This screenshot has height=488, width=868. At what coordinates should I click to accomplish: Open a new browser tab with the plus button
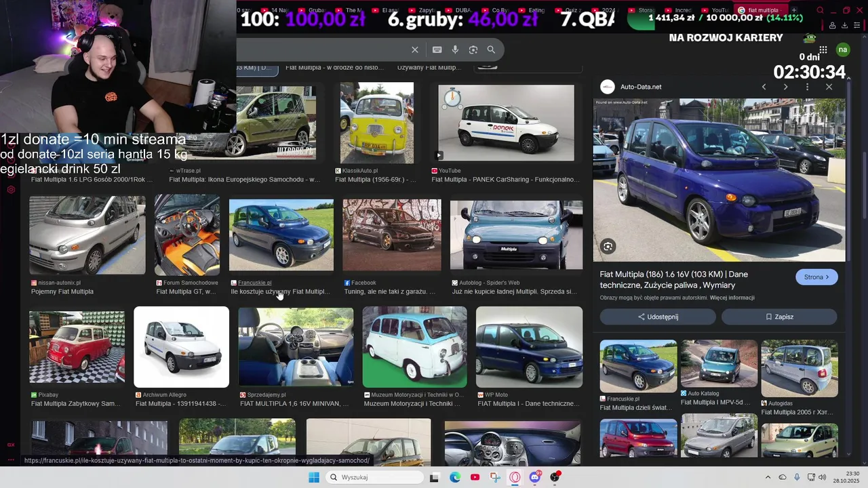(x=794, y=10)
